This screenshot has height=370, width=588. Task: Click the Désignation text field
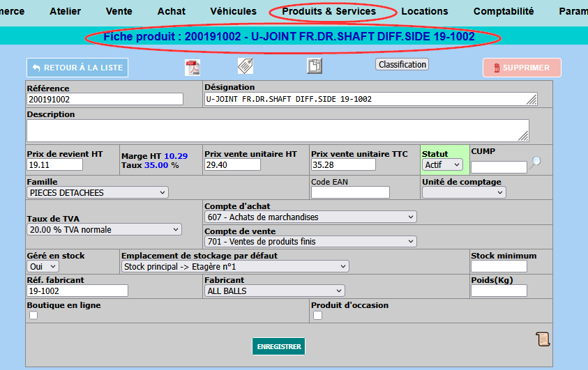(371, 99)
